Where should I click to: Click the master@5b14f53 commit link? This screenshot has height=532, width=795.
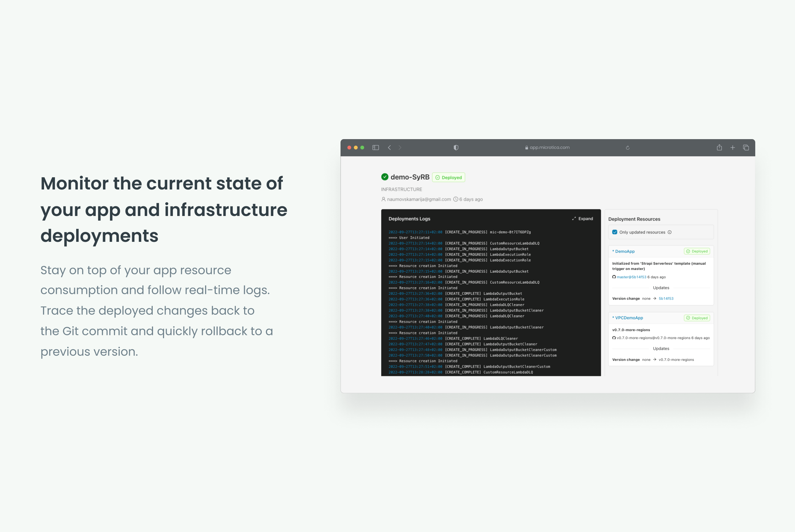[631, 277]
